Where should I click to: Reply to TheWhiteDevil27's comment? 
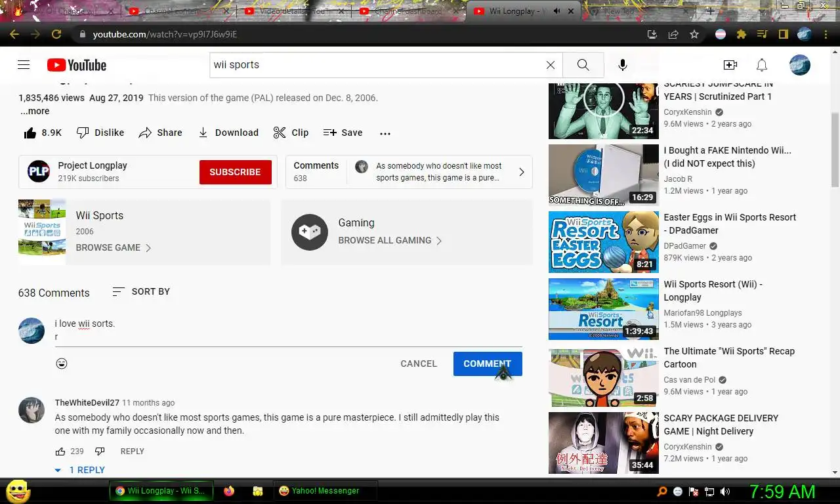click(133, 451)
